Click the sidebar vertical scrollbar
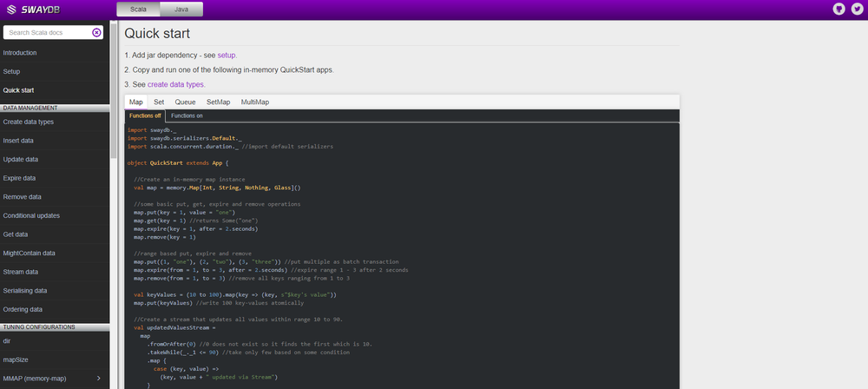Image resolution: width=868 pixels, height=389 pixels. [x=114, y=91]
